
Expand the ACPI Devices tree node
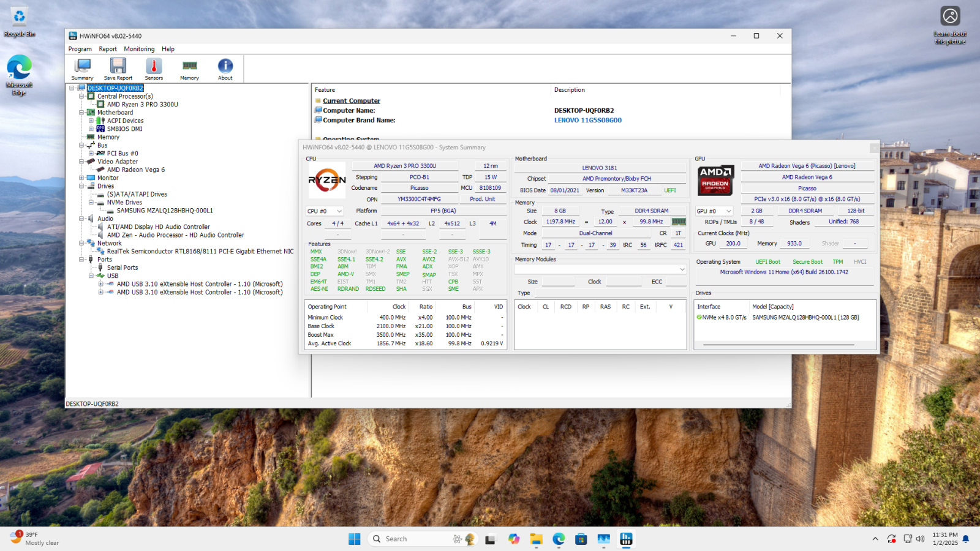pos(92,121)
